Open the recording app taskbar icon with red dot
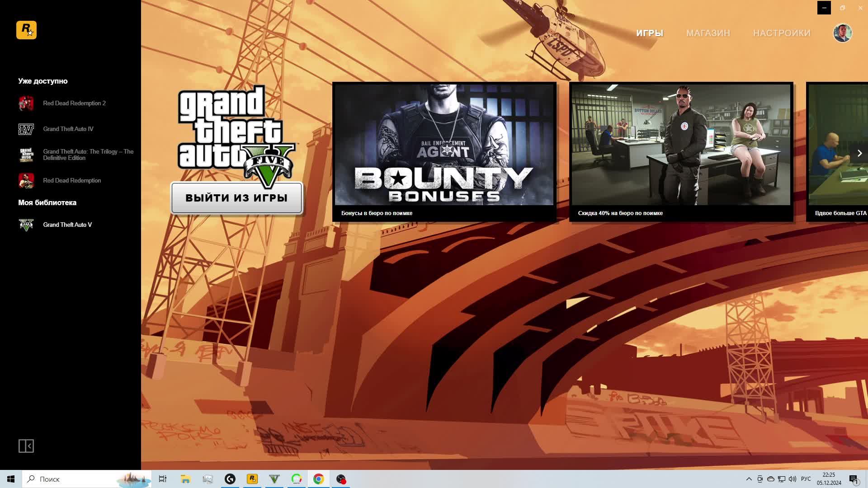 pos(341,479)
